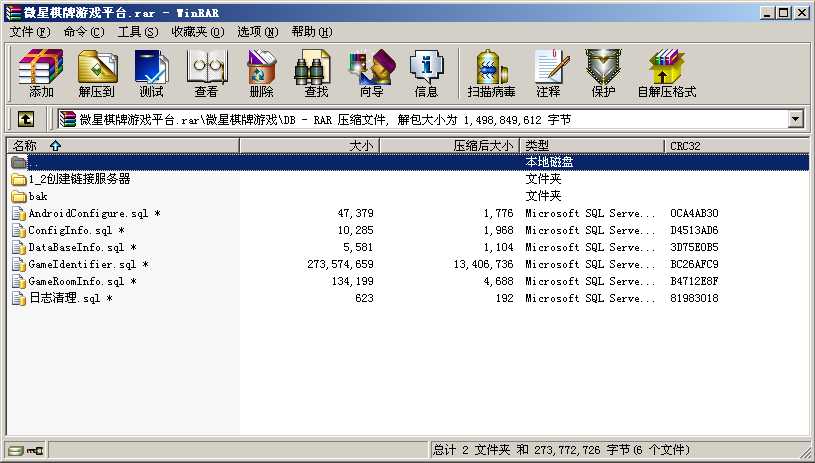Click packed size value 13,406,736
The image size is (815, 463).
[483, 264]
